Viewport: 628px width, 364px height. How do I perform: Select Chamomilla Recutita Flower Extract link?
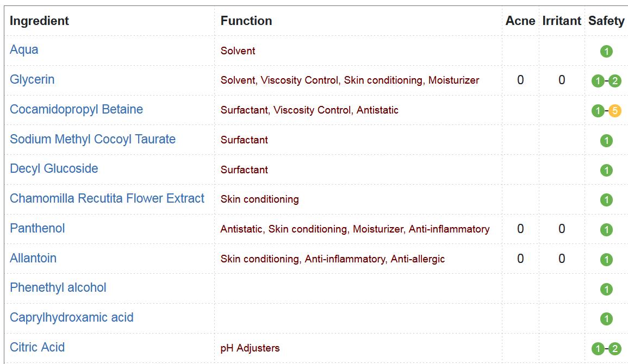[x=107, y=198]
